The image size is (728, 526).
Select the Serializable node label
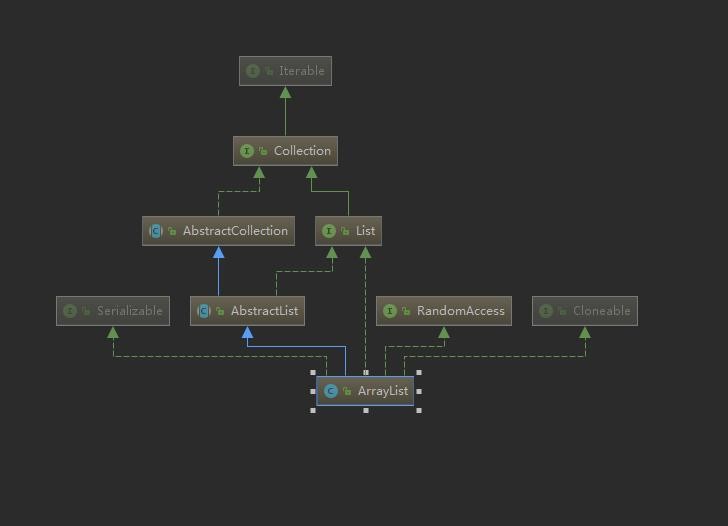pyautogui.click(x=130, y=311)
